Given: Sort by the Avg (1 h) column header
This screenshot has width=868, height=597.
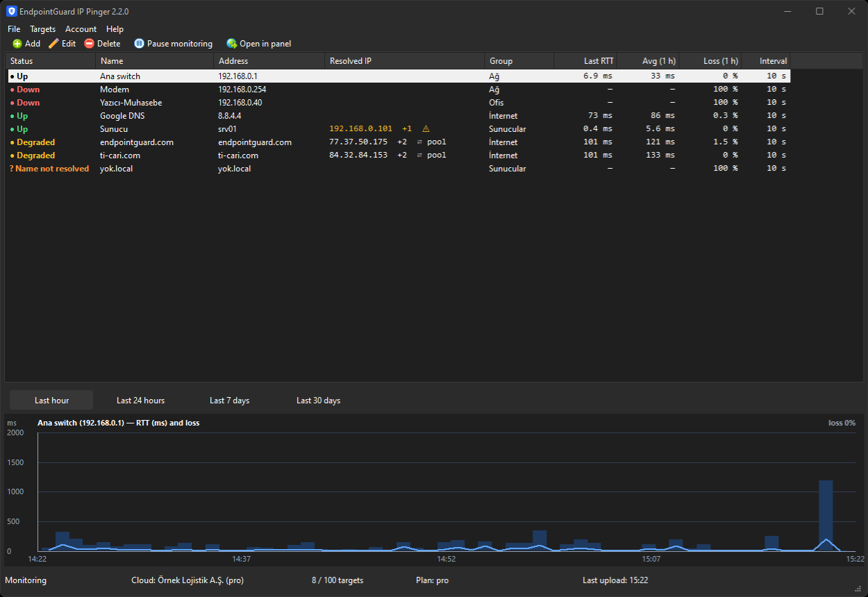Looking at the screenshot, I should point(647,61).
